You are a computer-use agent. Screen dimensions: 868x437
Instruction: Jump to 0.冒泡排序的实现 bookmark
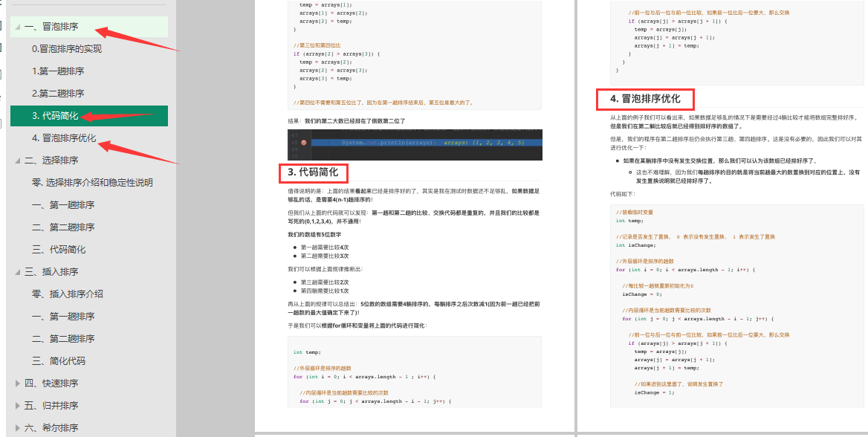(x=66, y=49)
